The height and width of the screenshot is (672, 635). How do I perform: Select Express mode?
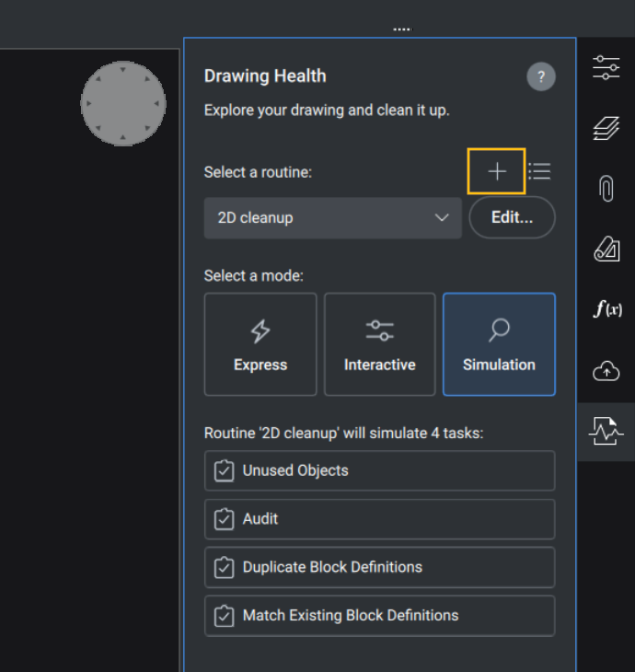(x=260, y=344)
